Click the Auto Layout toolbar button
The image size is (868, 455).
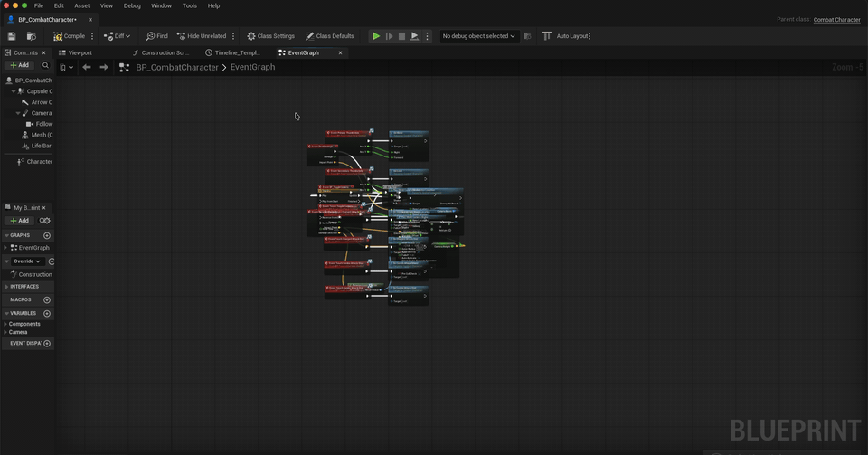point(566,36)
